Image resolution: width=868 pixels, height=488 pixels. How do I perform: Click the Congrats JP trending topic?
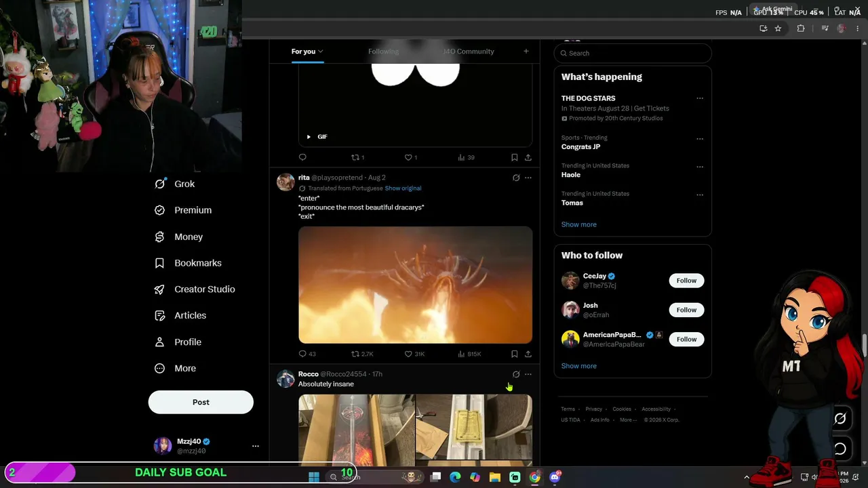tap(580, 147)
